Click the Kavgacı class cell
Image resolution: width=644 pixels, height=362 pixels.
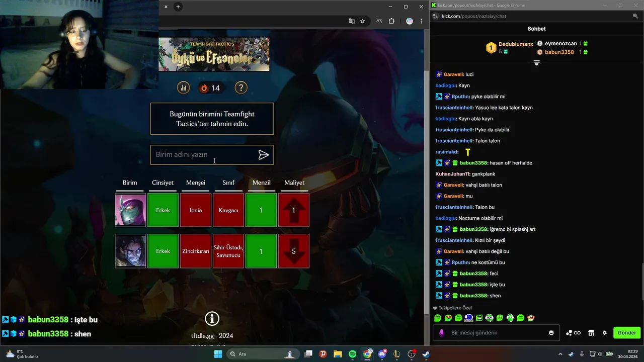click(x=228, y=210)
